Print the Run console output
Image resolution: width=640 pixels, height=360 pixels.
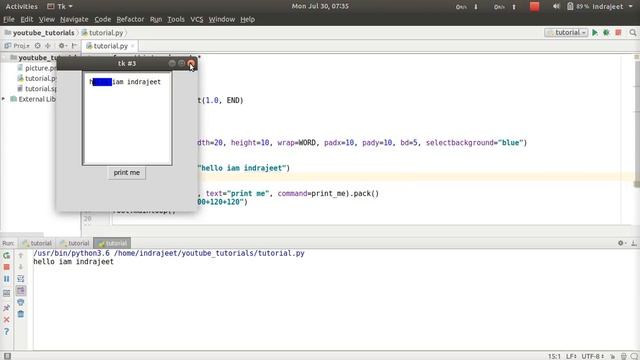click(x=21, y=302)
